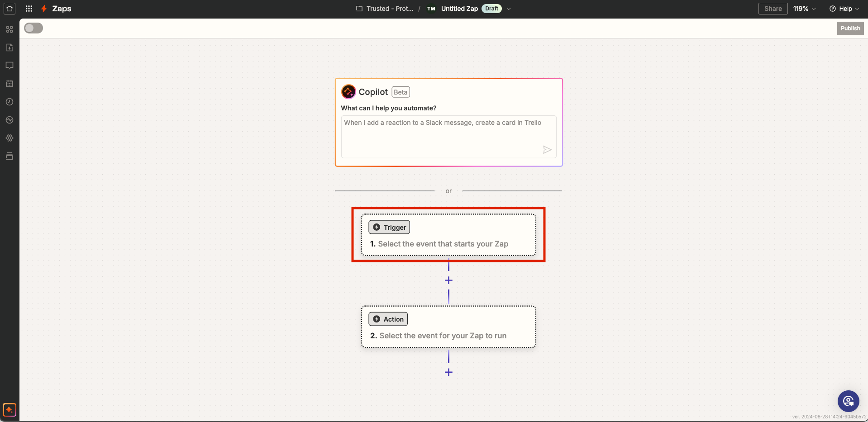
Task: Open history clock icon in sidebar
Action: (x=10, y=102)
